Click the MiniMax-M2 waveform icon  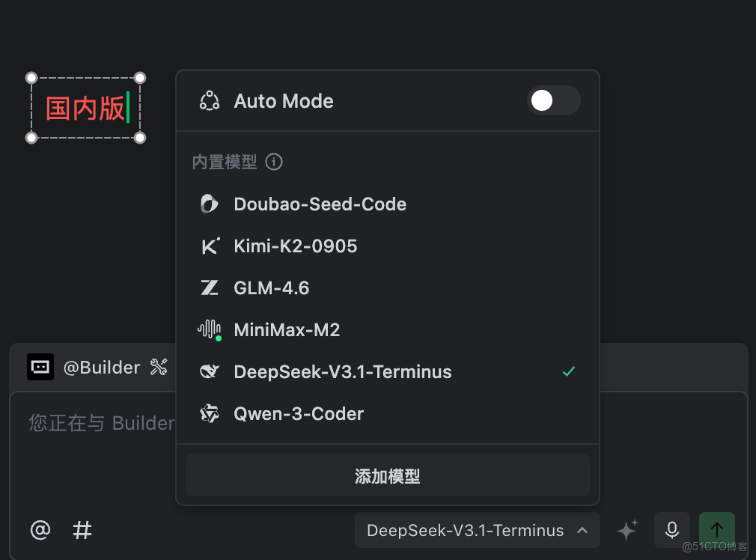(x=210, y=329)
